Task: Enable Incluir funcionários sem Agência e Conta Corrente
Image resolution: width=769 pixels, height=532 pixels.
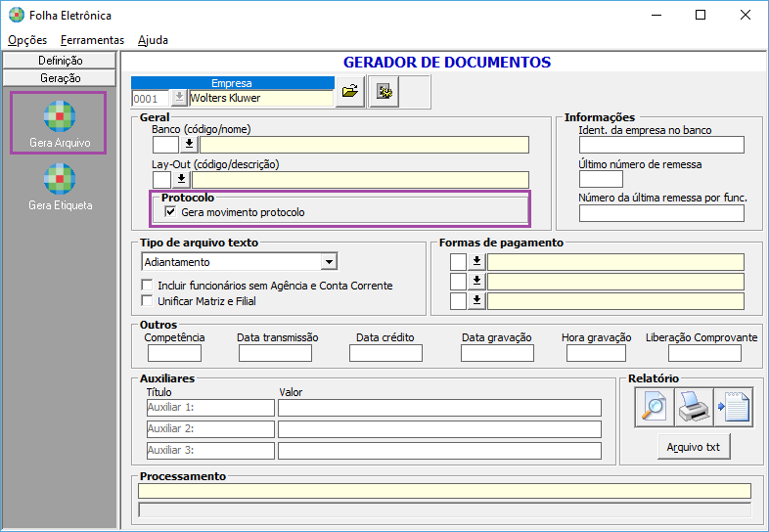Action: [x=147, y=285]
